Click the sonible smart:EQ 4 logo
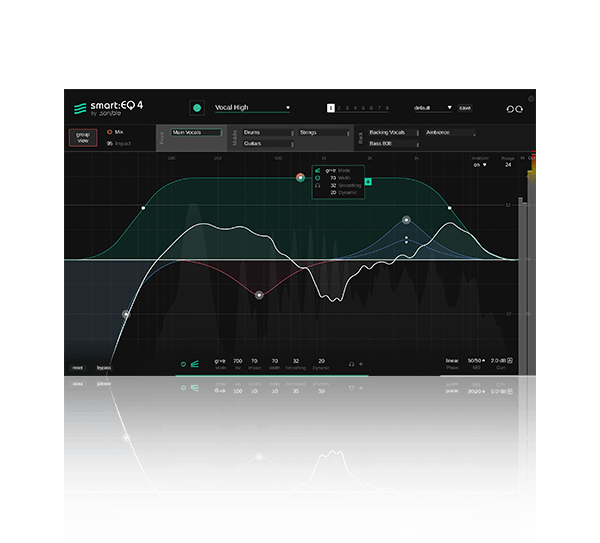This screenshot has width=600, height=543. [x=108, y=108]
